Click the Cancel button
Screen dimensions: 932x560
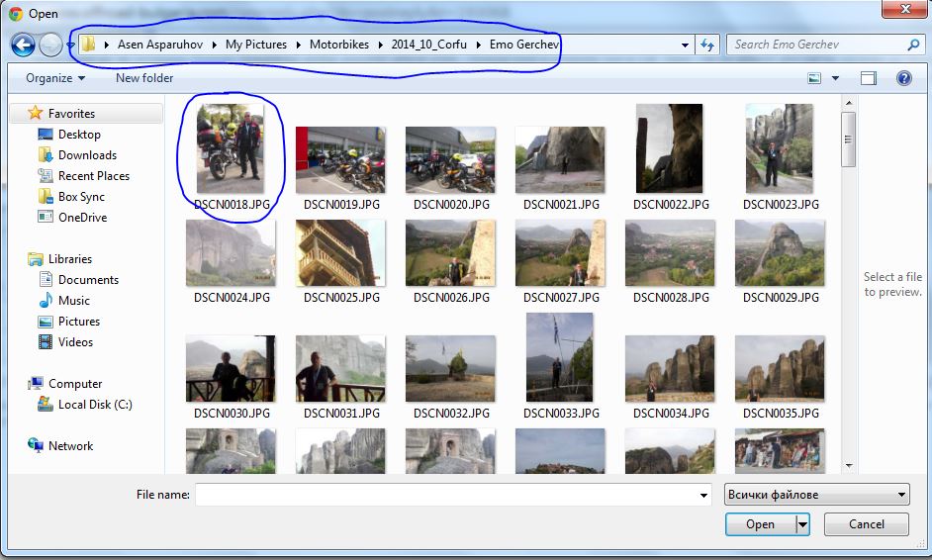point(867,524)
